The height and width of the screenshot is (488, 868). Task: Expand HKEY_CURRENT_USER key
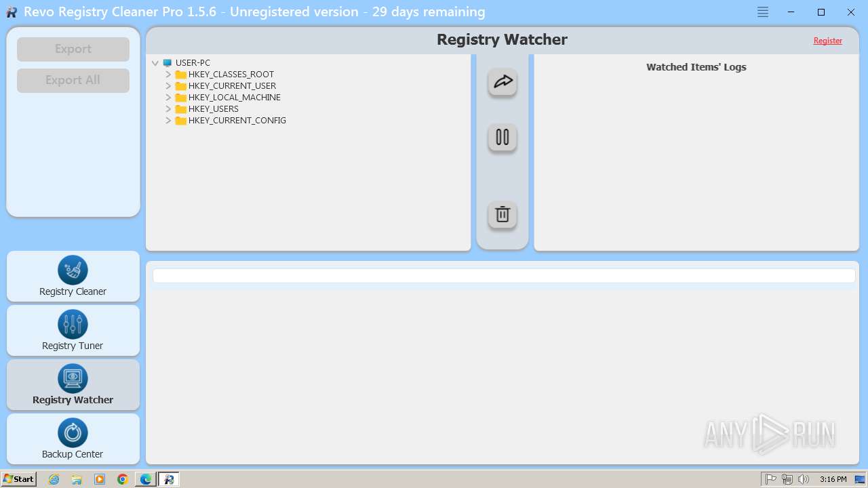[x=168, y=86]
